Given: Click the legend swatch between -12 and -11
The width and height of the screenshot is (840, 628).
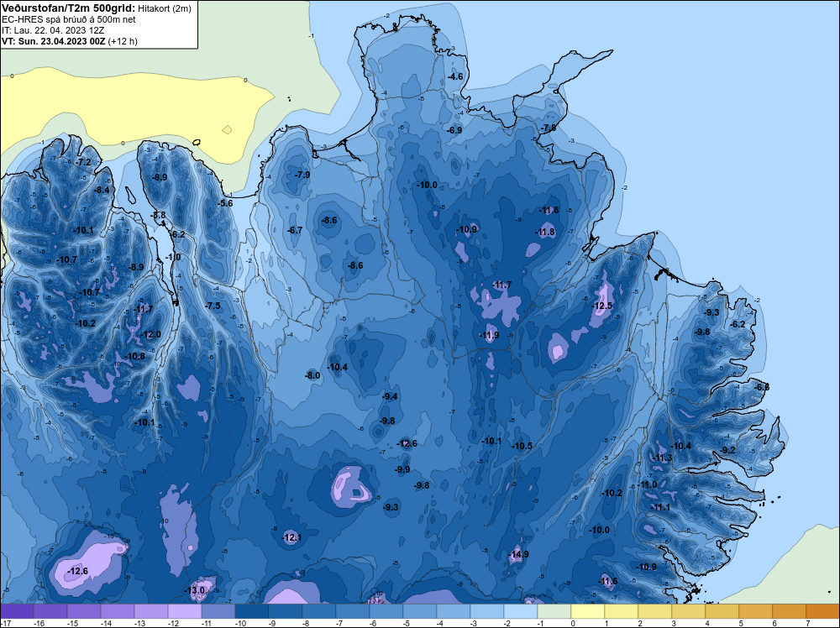Looking at the screenshot, I should tap(185, 611).
